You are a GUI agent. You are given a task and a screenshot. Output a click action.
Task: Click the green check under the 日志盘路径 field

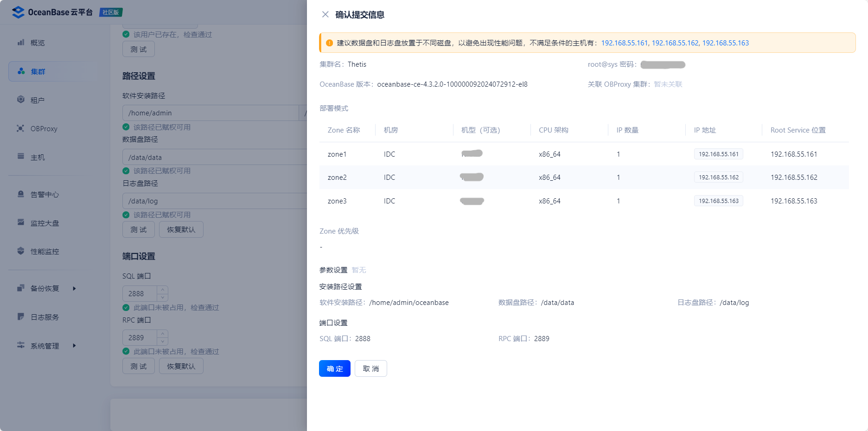click(126, 215)
